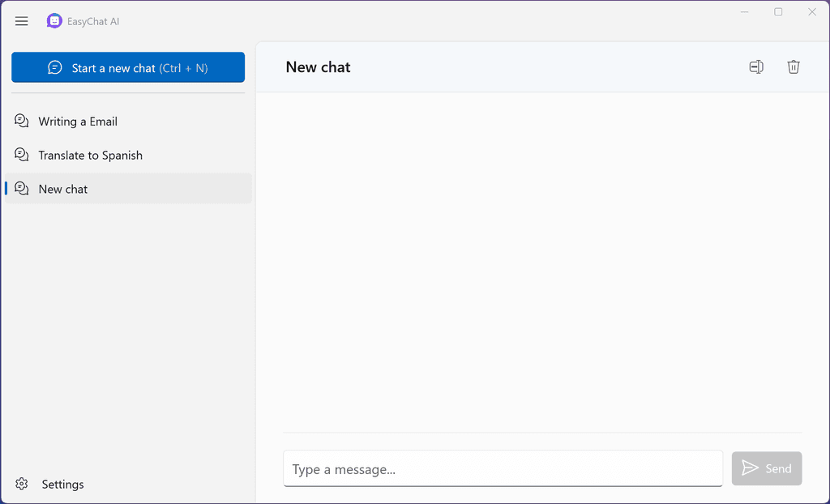Click the paper plane icon on Send button
The image size is (830, 504).
[x=751, y=468]
